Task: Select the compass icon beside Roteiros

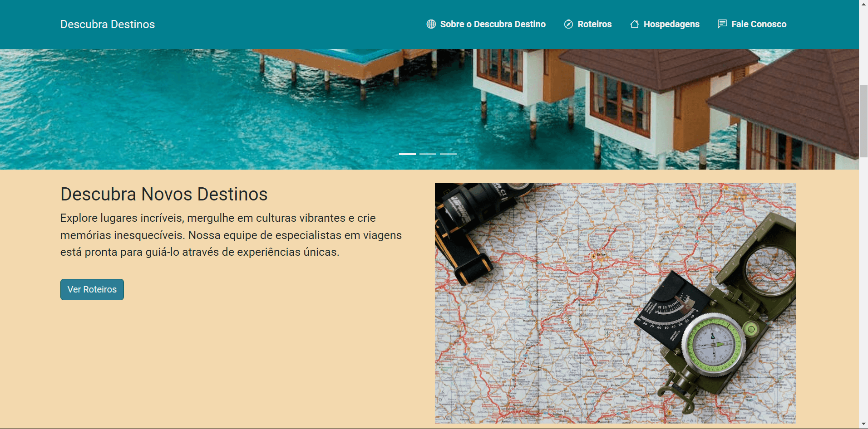Action: tap(569, 24)
